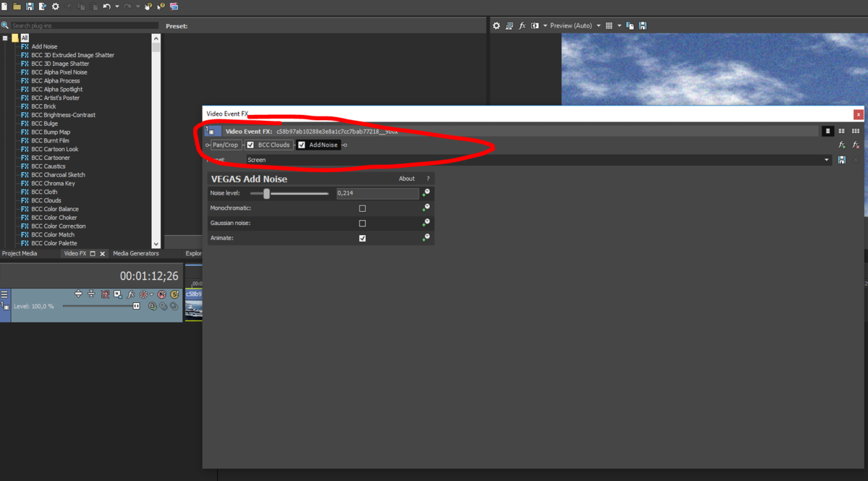Save the current preset

(841, 160)
